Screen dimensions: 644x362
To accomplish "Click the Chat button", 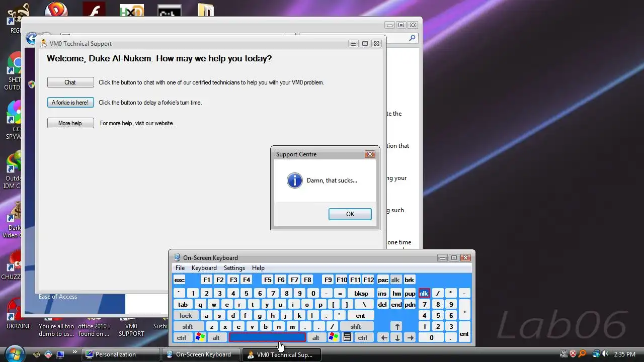I will (70, 82).
